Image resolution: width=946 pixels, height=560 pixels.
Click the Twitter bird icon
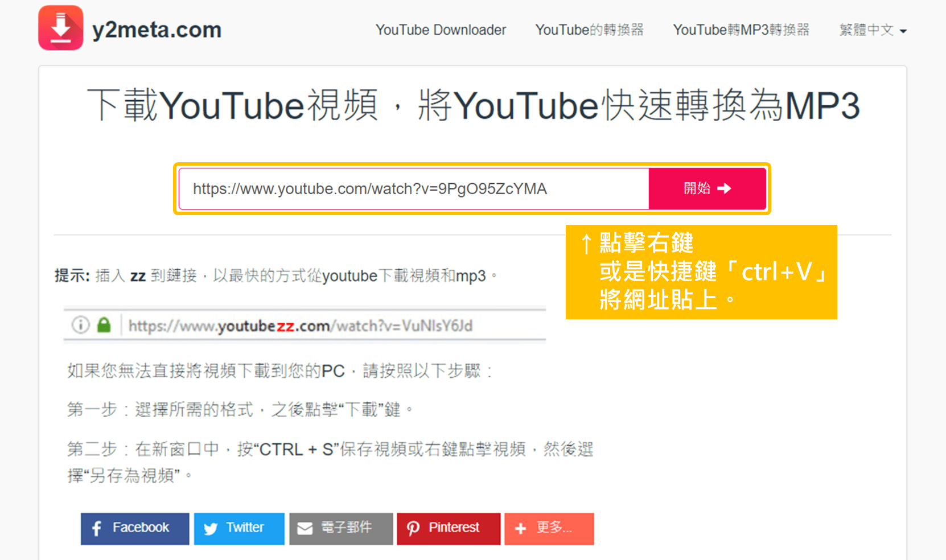[x=211, y=529]
